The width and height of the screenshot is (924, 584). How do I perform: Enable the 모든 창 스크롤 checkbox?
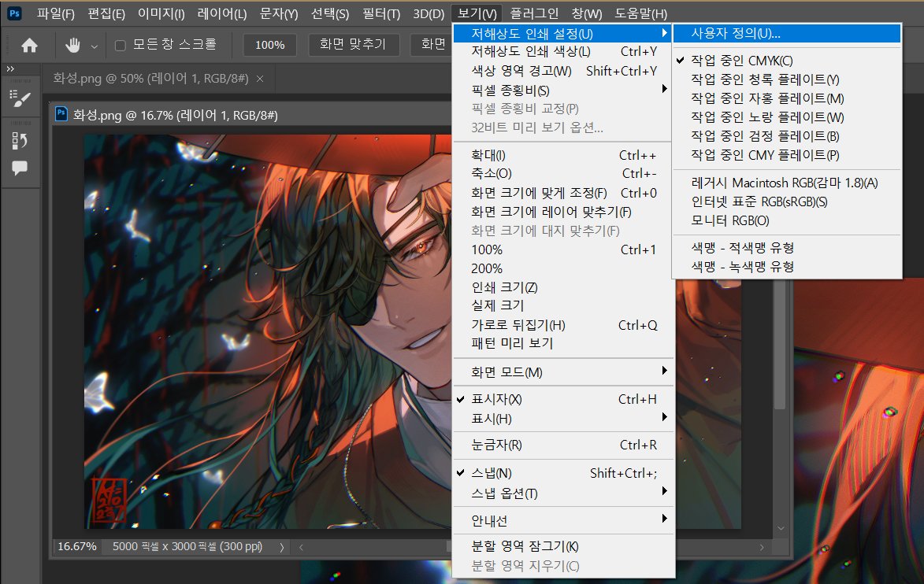(121, 46)
